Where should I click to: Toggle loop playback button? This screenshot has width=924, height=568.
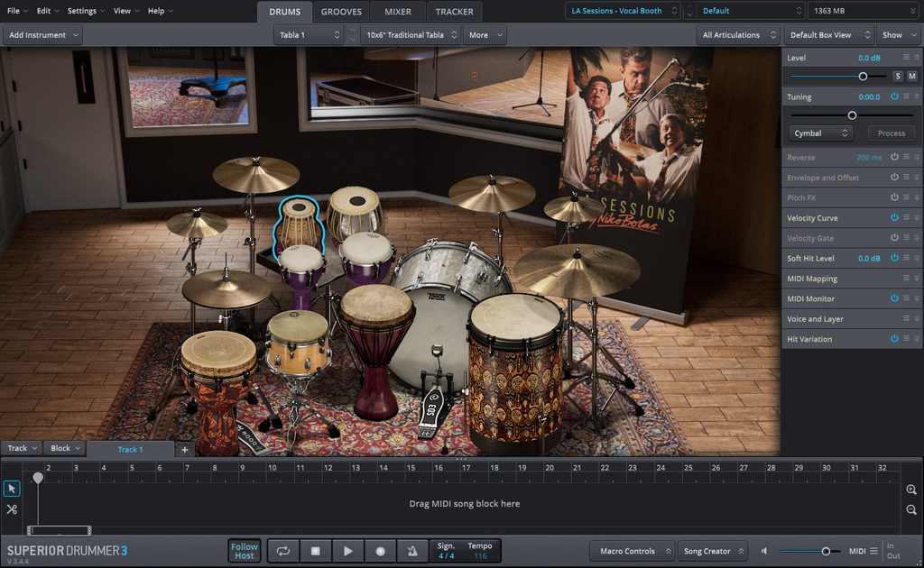coord(282,551)
